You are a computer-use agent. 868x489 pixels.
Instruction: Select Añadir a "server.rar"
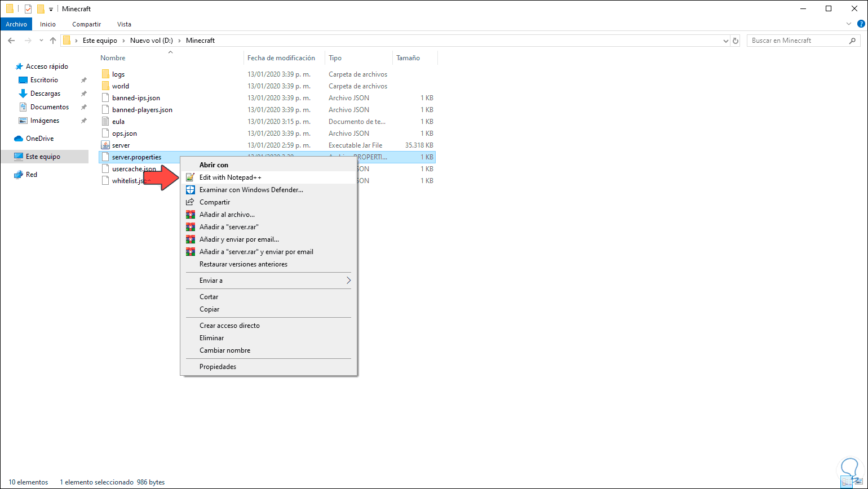tap(268, 227)
